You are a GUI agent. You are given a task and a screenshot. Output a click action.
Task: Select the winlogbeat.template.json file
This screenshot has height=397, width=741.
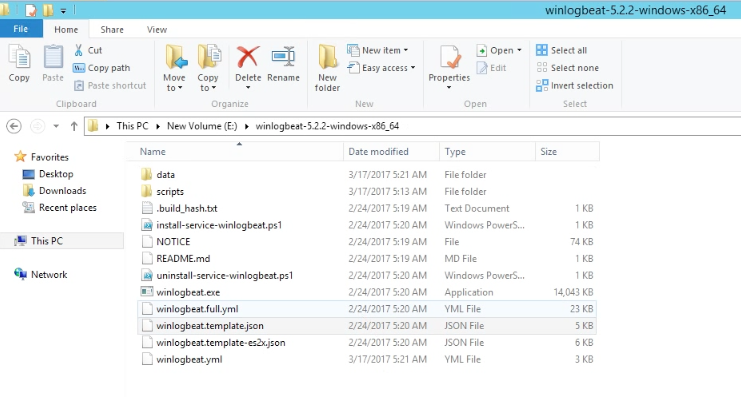(x=367, y=326)
